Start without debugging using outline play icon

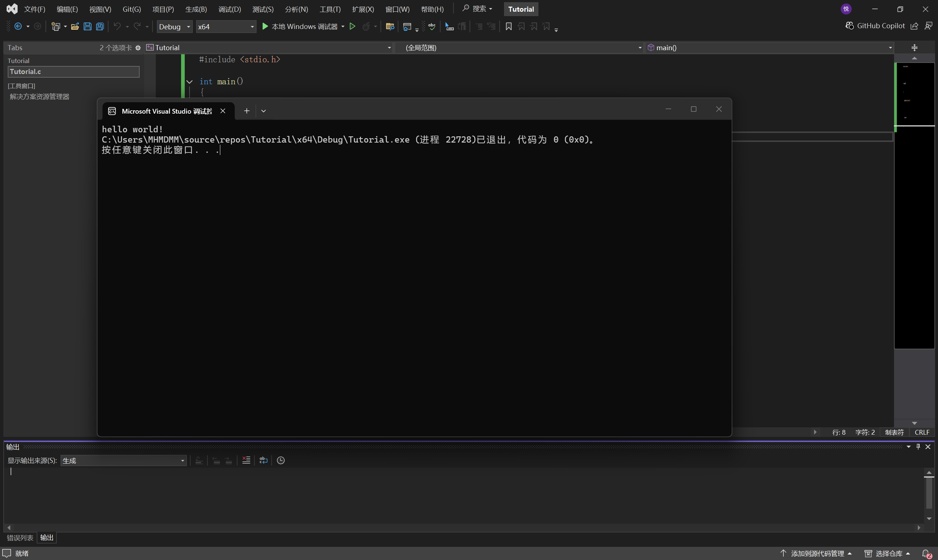tap(352, 26)
